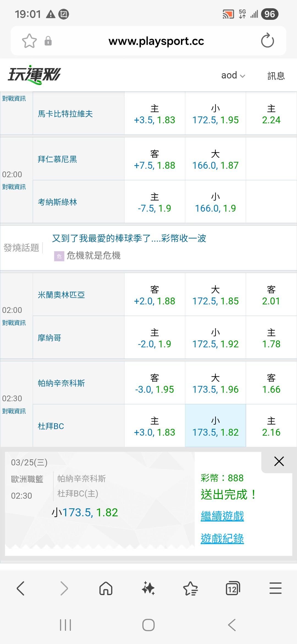Viewport: 297px width, 644px height.
Task: Reload the page with refresh icon
Action: (x=267, y=41)
